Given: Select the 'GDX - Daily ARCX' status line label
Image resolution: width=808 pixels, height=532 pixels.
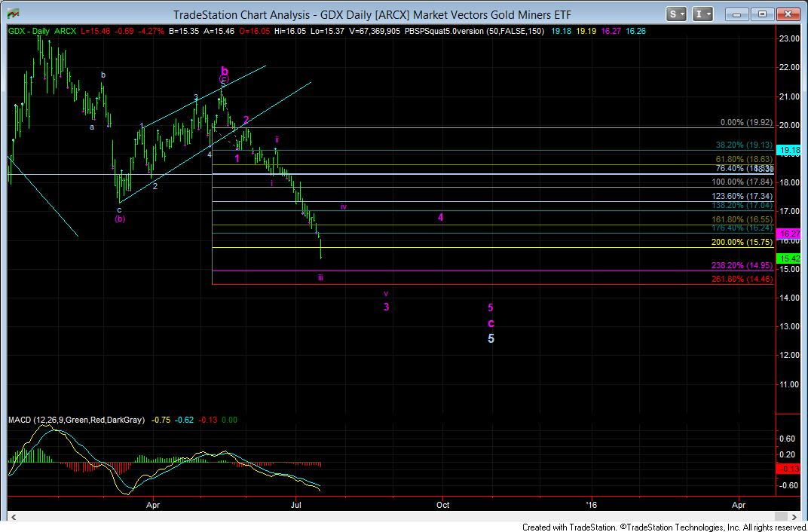Looking at the screenshot, I should [41, 32].
